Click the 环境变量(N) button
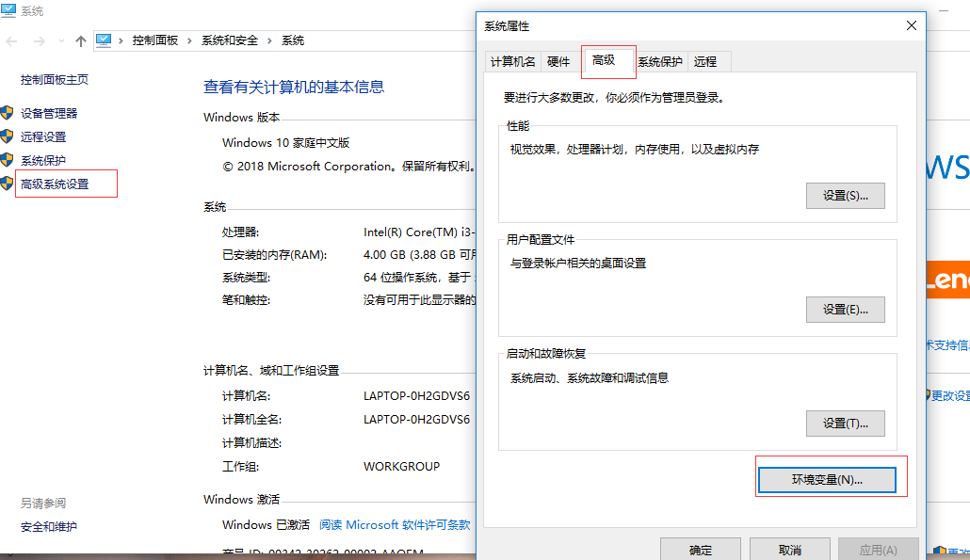 (827, 478)
